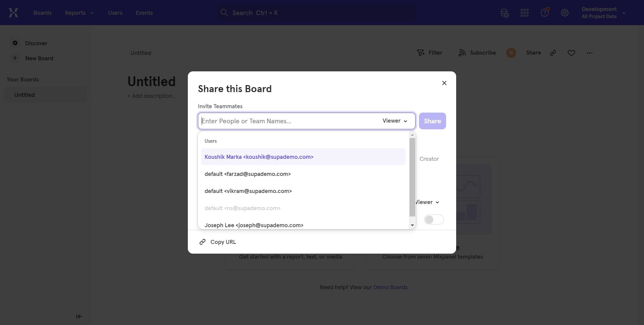Viewport: 644px width, 325px height.
Task: Open the Reports dropdown menu
Action: coord(79,13)
